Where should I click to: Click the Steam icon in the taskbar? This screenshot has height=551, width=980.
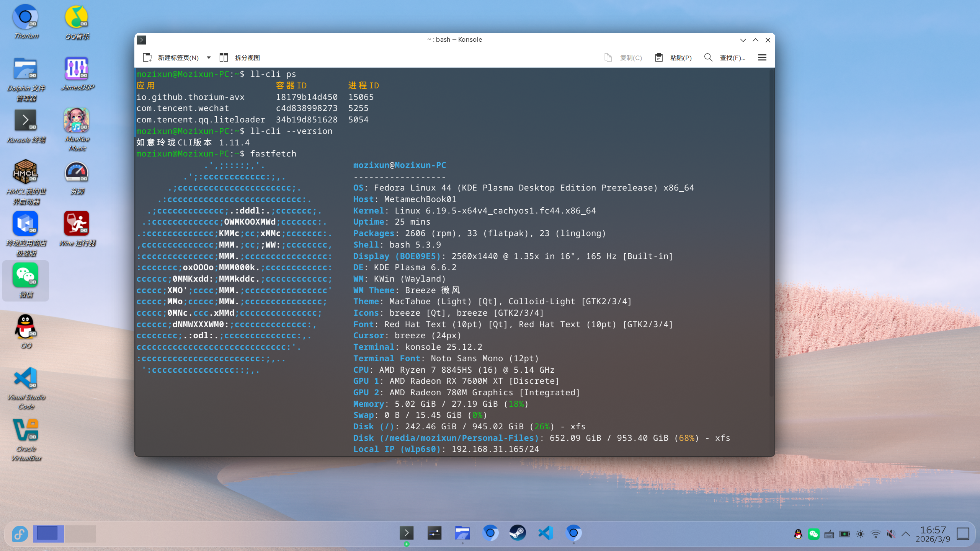coord(518,533)
